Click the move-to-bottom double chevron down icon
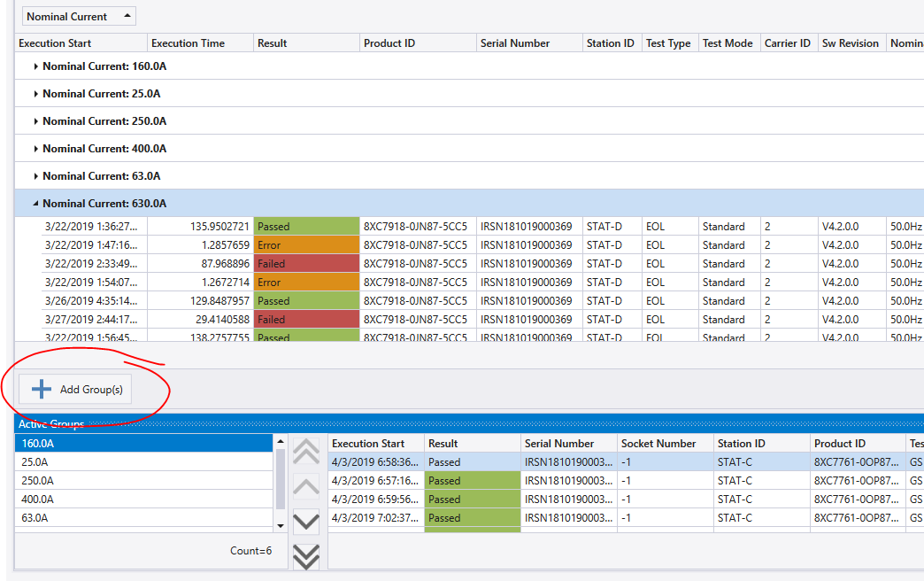924x581 pixels. [306, 557]
